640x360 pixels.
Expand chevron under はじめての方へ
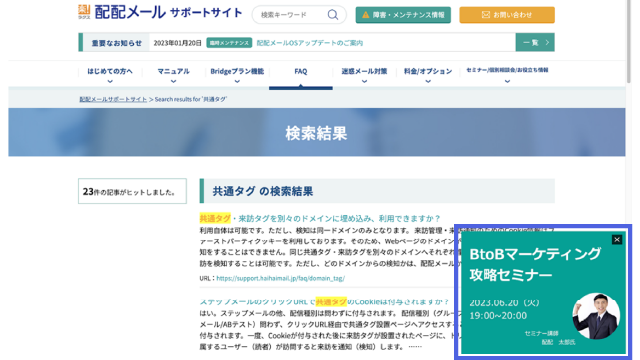click(x=110, y=81)
